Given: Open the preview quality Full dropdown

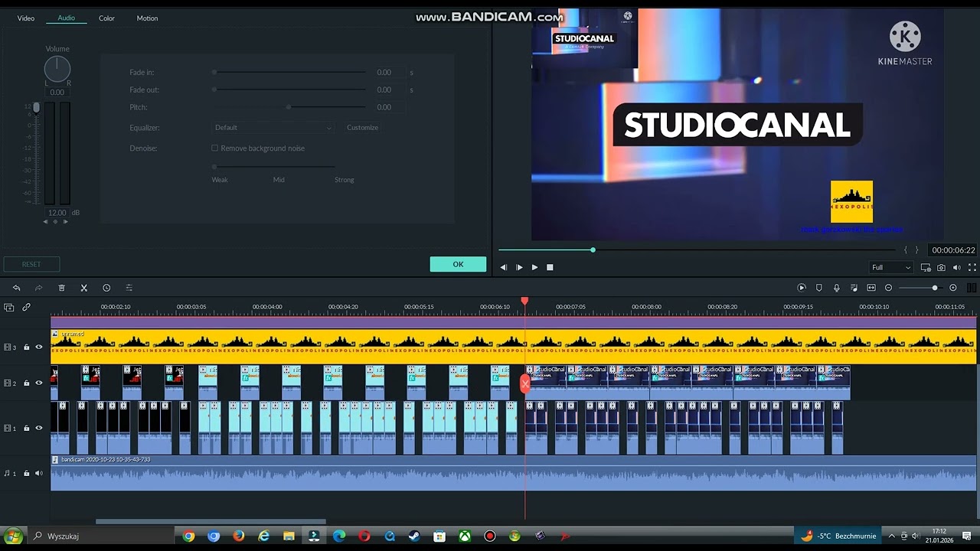Looking at the screenshot, I should pyautogui.click(x=892, y=268).
